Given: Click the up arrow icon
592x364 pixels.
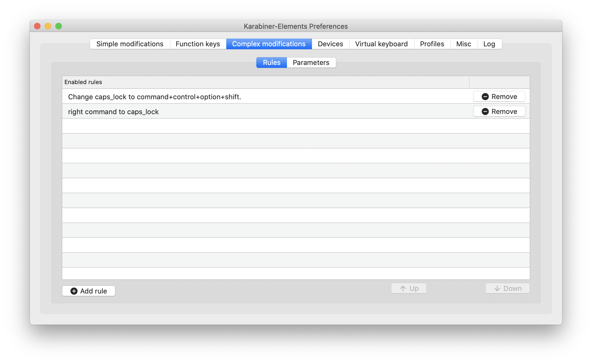Looking at the screenshot, I should (x=403, y=288).
